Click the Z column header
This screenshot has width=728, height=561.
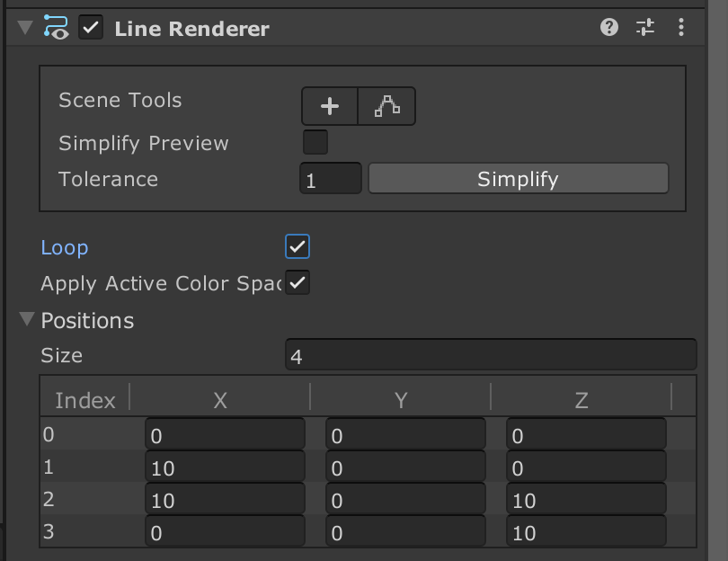click(582, 400)
